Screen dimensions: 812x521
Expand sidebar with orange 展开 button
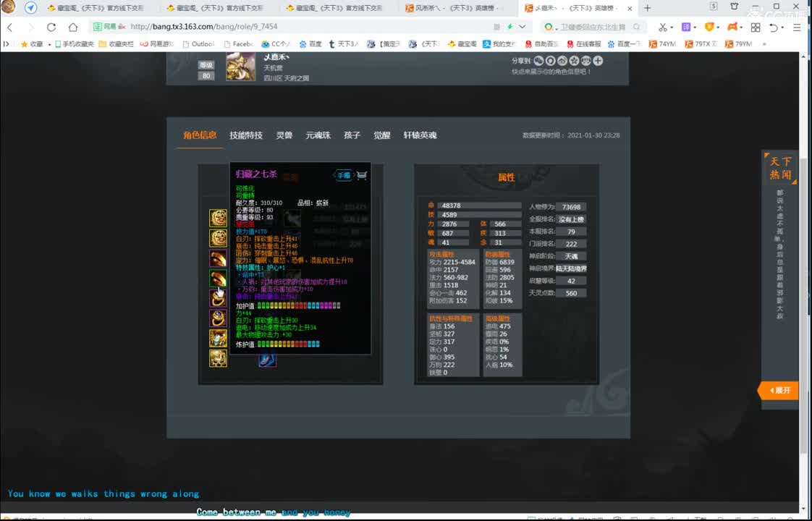coord(779,390)
